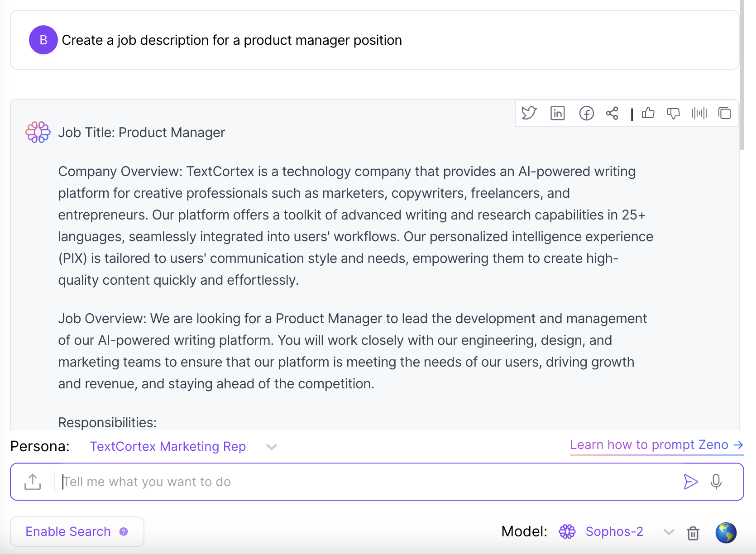The height and width of the screenshot is (554, 756).
Task: Click the user prompt about job description
Action: (232, 40)
